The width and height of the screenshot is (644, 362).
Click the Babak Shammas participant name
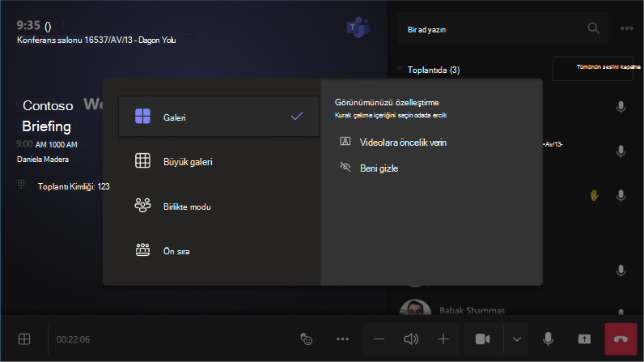(472, 310)
